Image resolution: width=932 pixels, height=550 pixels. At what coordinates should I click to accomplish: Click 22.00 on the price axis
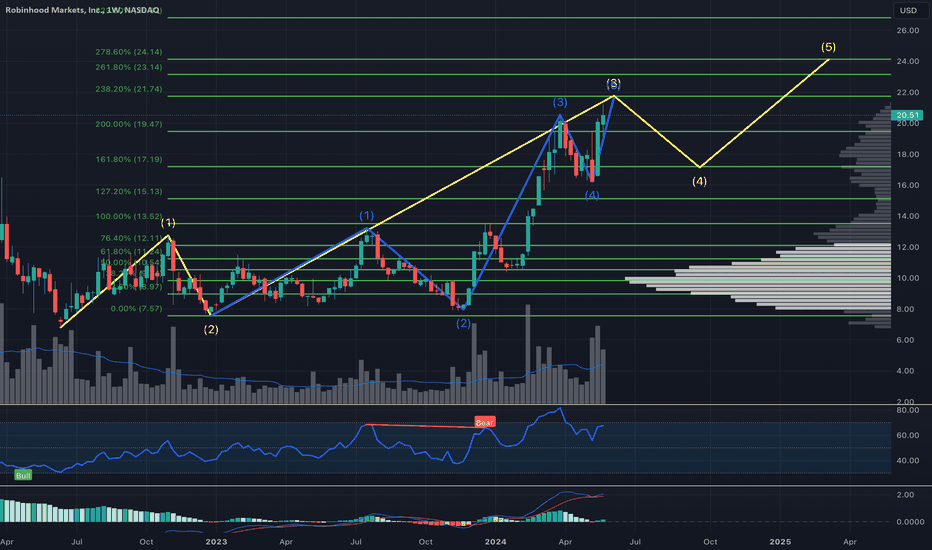coord(908,92)
